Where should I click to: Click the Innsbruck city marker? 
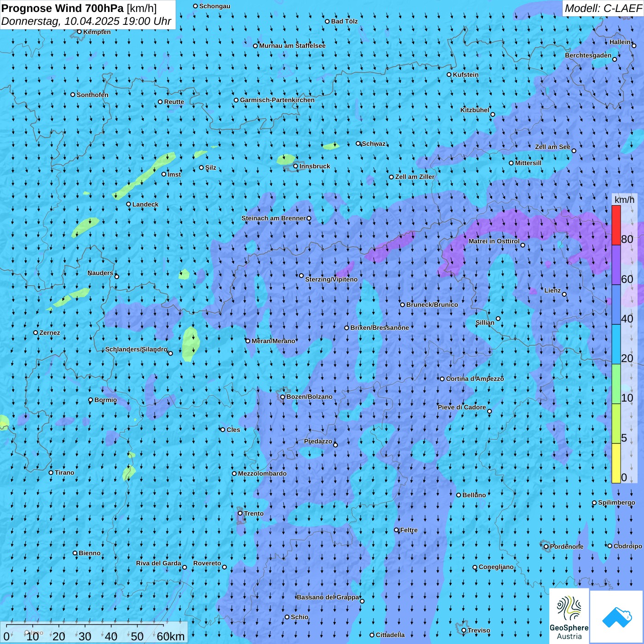[296, 166]
